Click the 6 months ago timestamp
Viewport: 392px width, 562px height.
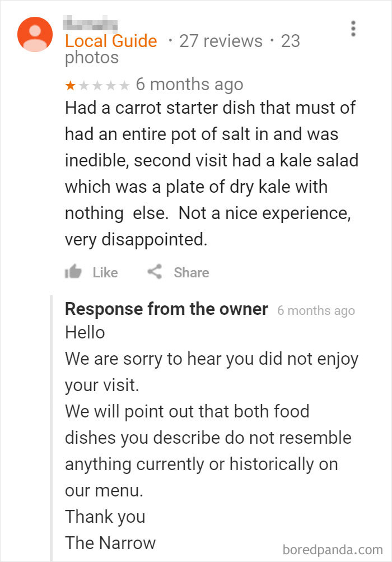189,84
